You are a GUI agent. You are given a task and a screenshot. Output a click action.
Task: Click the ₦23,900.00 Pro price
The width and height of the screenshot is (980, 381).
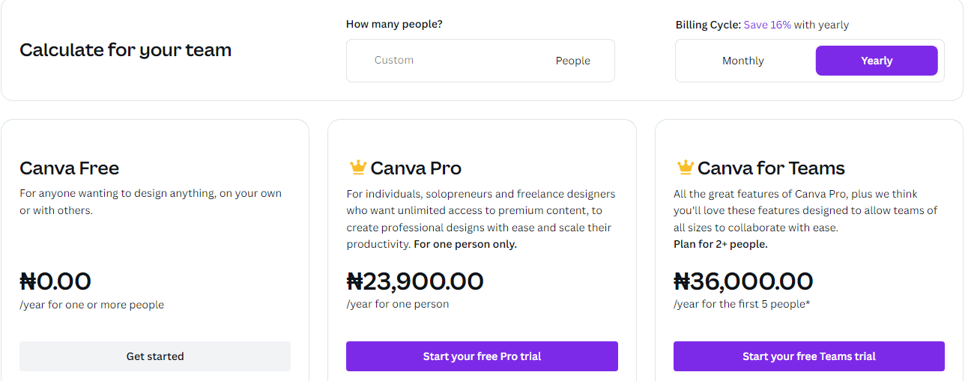point(414,281)
